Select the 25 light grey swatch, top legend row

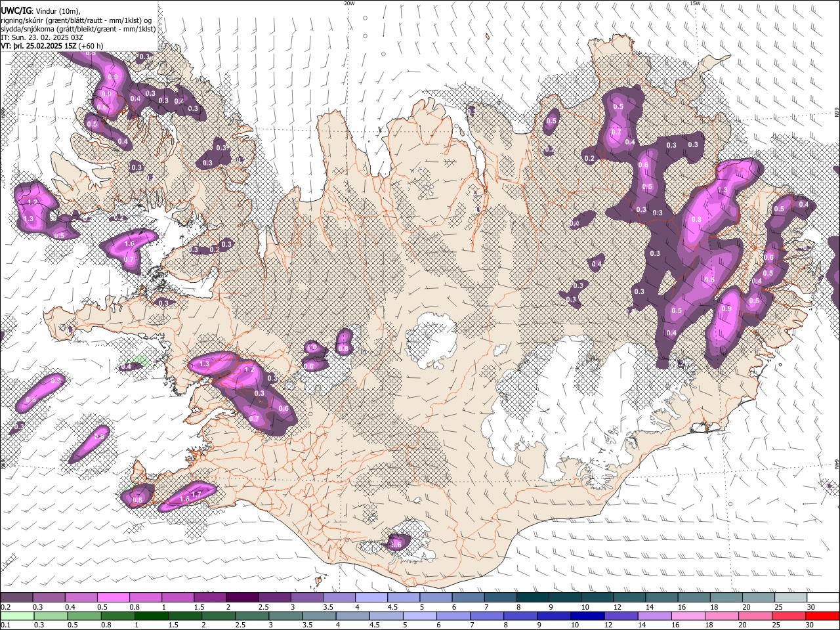tap(790, 598)
